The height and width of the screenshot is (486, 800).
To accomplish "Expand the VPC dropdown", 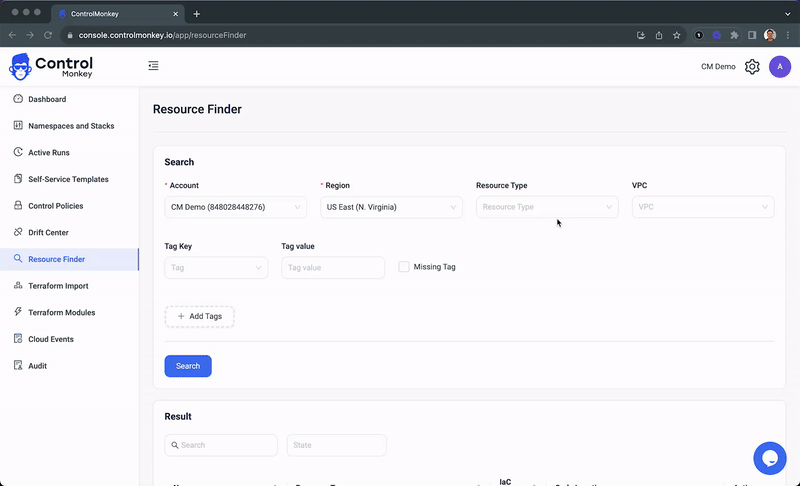I will (x=702, y=207).
